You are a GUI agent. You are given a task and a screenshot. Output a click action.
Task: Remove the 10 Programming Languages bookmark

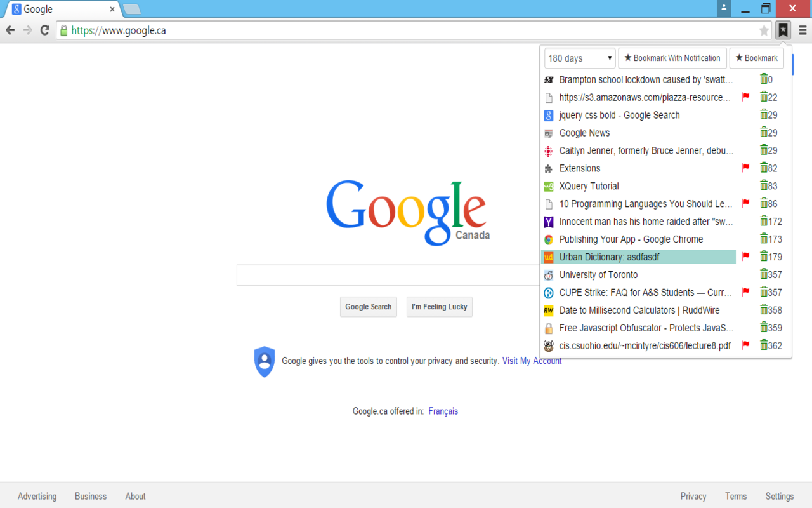764,204
